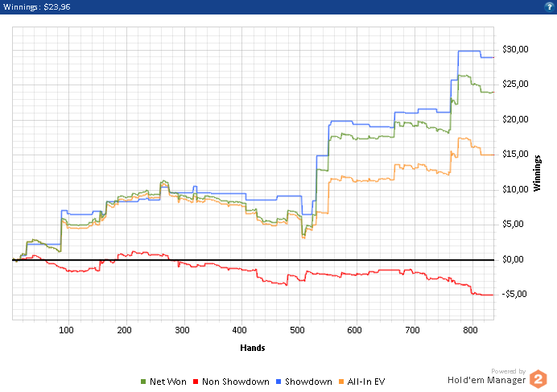
Task: Click the 500 hands x-axis label
Action: click(x=297, y=330)
